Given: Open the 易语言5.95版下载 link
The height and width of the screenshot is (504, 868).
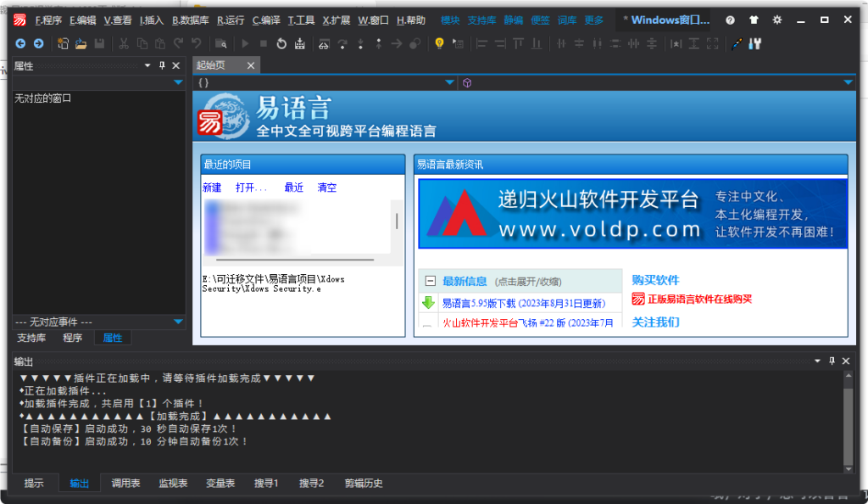Looking at the screenshot, I should [524, 304].
